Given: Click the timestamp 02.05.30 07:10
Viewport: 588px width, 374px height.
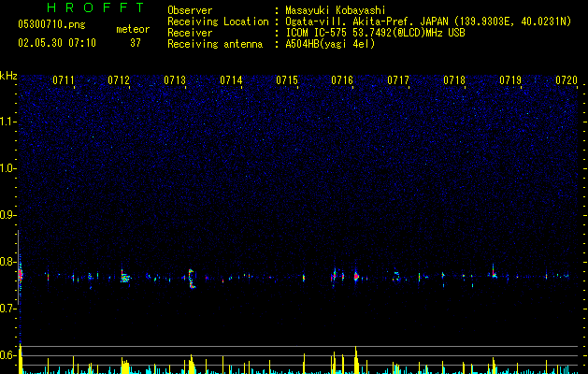Looking at the screenshot, I should [x=57, y=43].
